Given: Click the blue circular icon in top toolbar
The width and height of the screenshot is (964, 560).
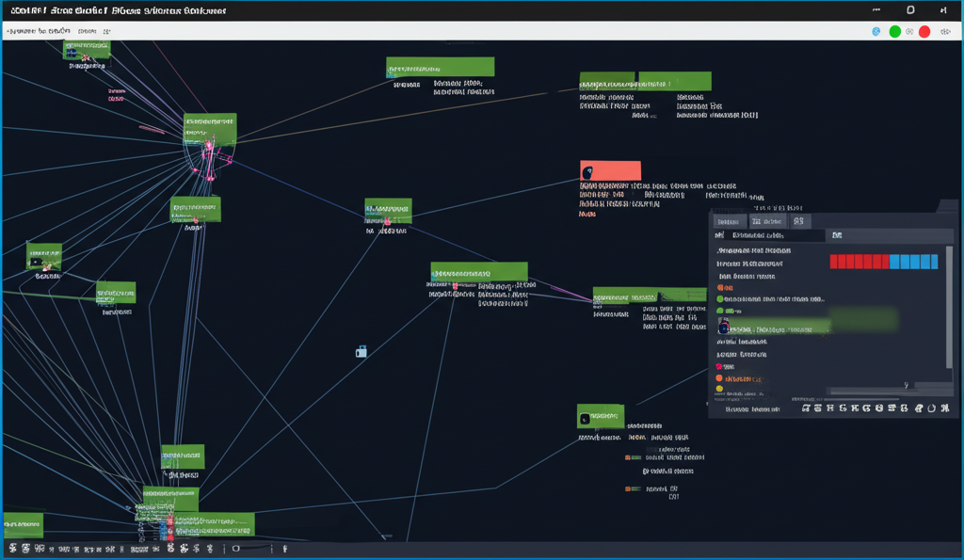Looking at the screenshot, I should (876, 32).
